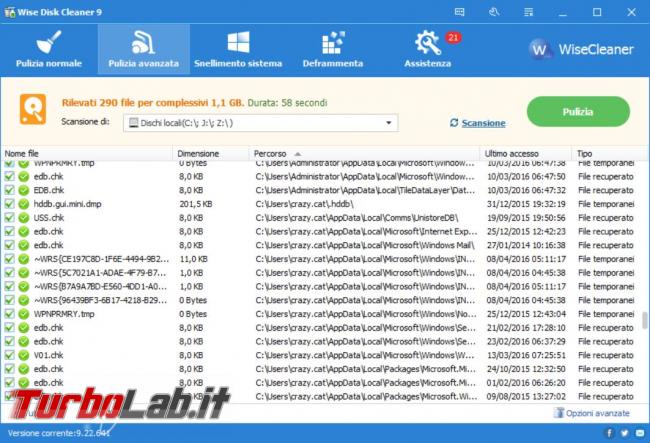This screenshot has width=650, height=443.
Task: Sort by Ultimo accesso column header
Action: [x=526, y=153]
